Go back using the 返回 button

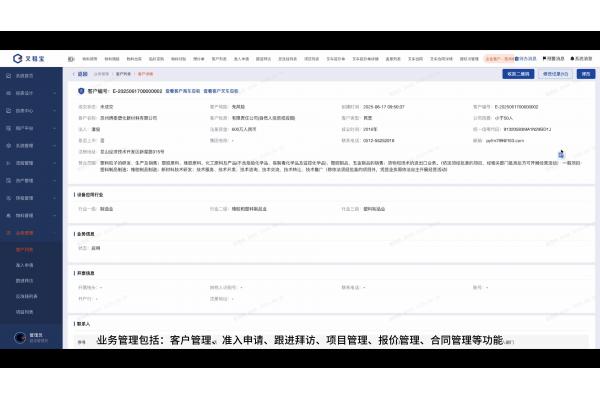81,73
